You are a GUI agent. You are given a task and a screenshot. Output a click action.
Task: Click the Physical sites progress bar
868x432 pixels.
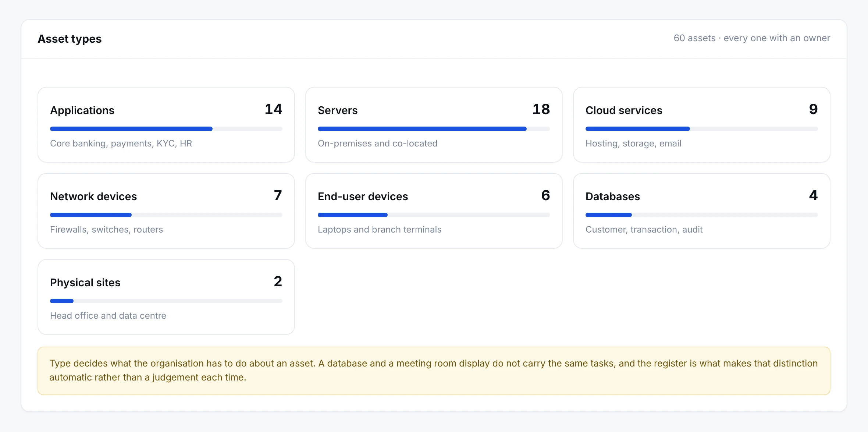[x=166, y=301]
